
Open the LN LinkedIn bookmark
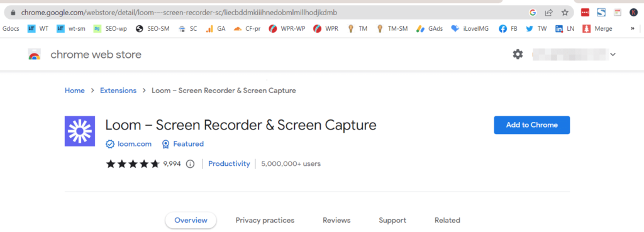click(x=565, y=29)
